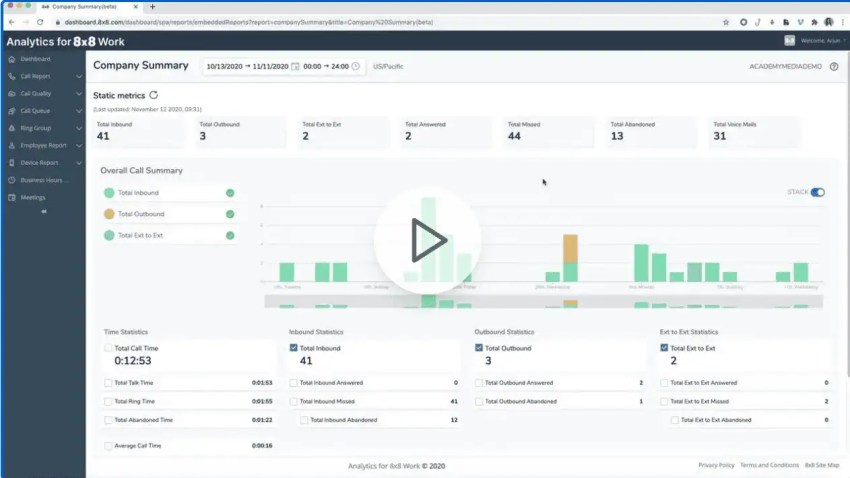Click the Ring Group bell icon
Viewport: 850px width, 478px height.
[x=12, y=128]
